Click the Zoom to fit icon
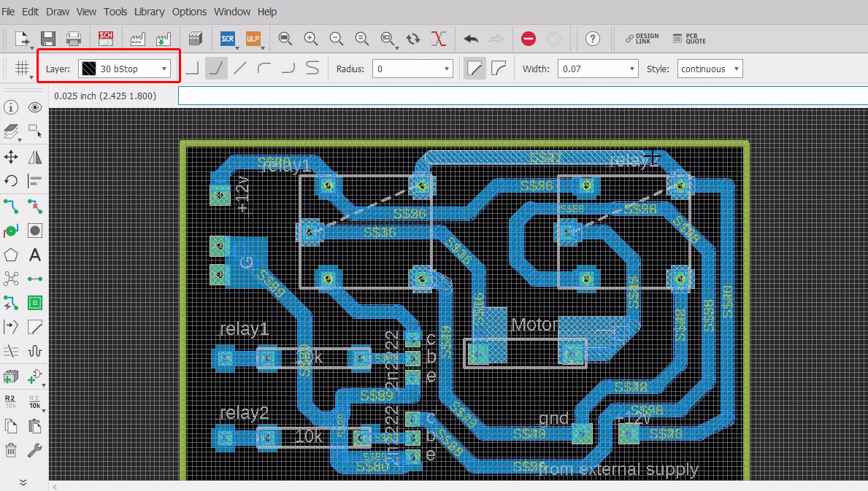Screen dimensions: 868x491 285,39
